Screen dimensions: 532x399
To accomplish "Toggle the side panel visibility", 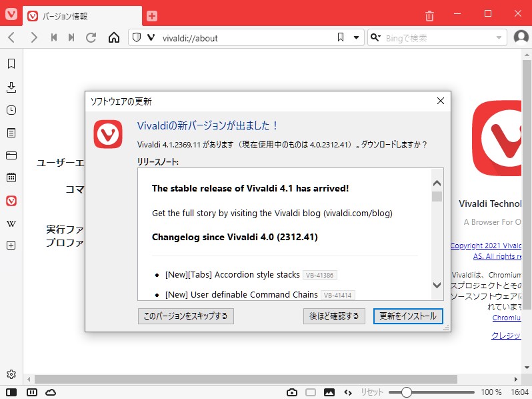I will tap(11, 392).
